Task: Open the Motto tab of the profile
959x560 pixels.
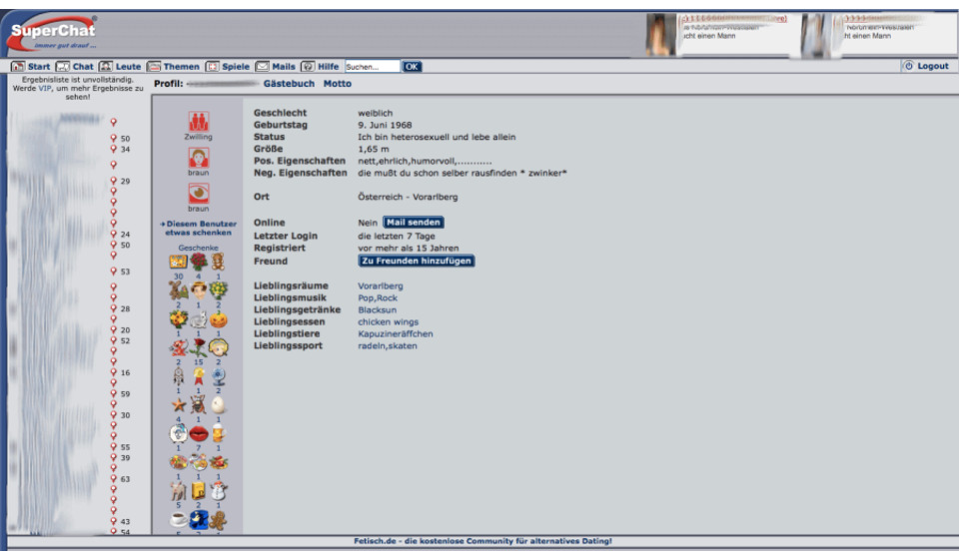Action: click(x=338, y=84)
